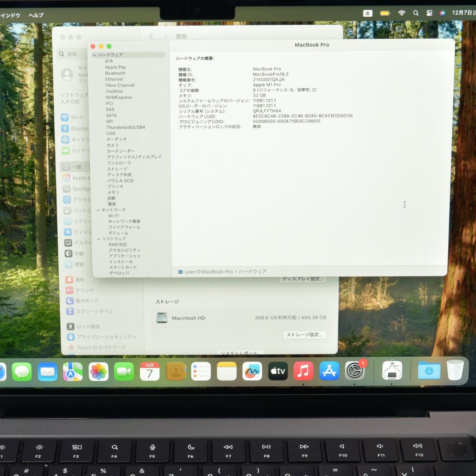This screenshot has width=476, height=476.
Task: Open the Music app in Dock
Action: pos(303,371)
